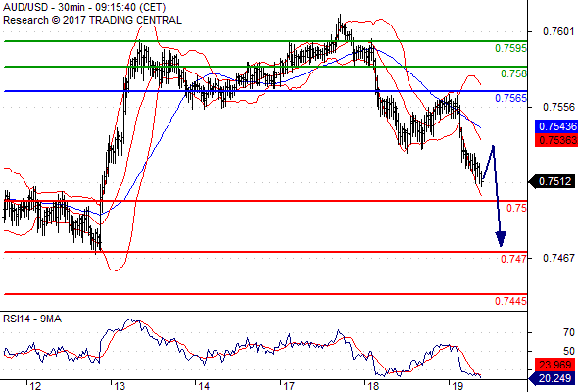Select the red 0.7445 support label

point(511,301)
